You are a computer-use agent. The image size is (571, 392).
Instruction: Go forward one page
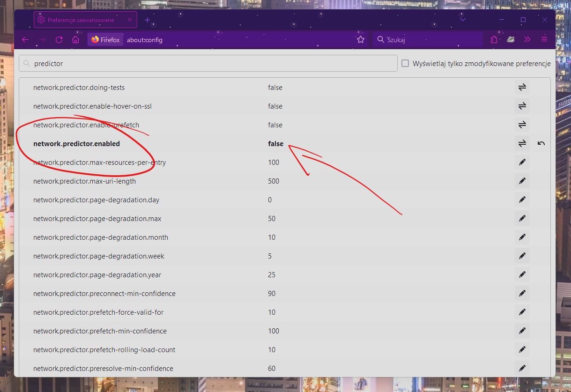click(42, 40)
